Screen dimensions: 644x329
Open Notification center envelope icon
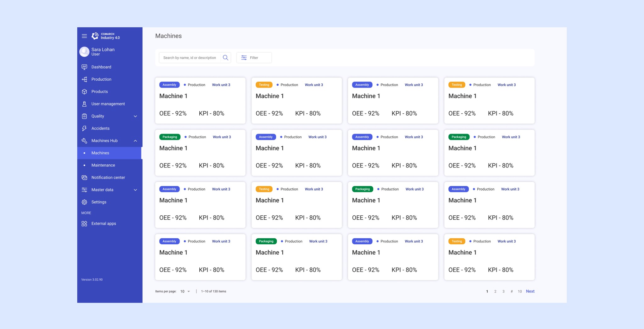84,178
